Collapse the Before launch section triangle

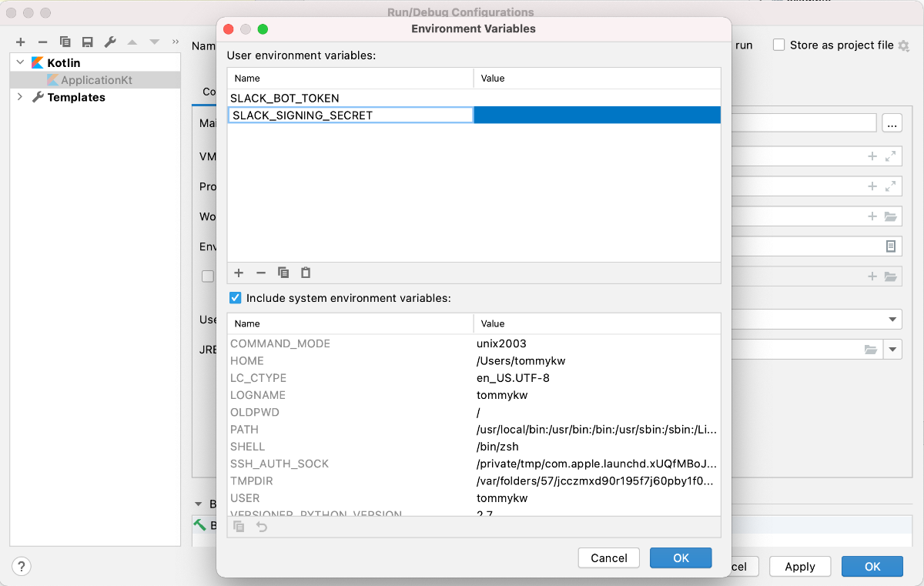coord(199,504)
